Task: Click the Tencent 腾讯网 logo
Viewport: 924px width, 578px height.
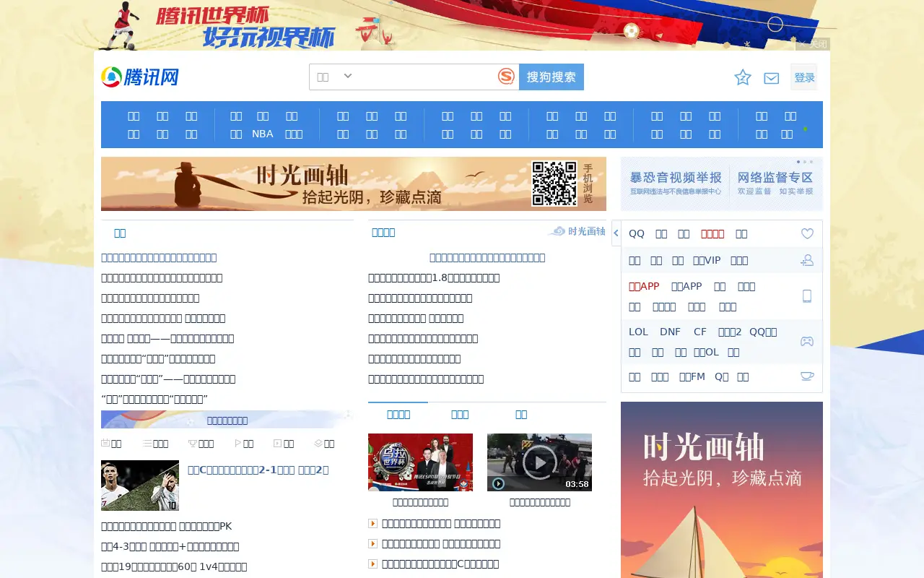Action: click(x=140, y=77)
